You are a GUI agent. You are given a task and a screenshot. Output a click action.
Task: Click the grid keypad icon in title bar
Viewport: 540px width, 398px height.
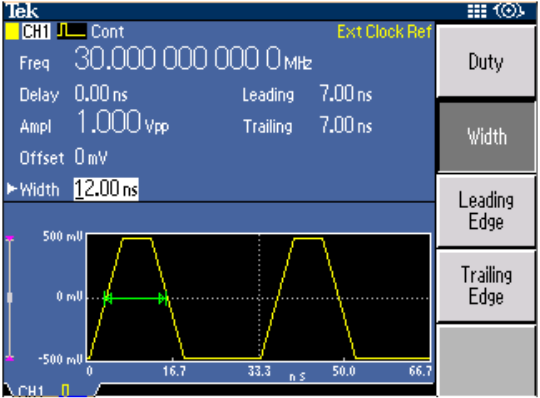477,11
